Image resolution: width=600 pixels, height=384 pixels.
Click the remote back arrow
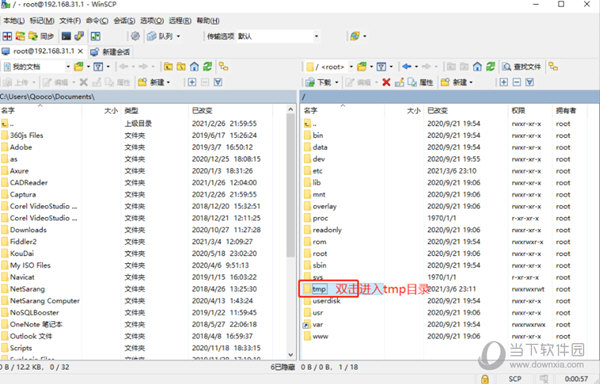[x=407, y=67]
